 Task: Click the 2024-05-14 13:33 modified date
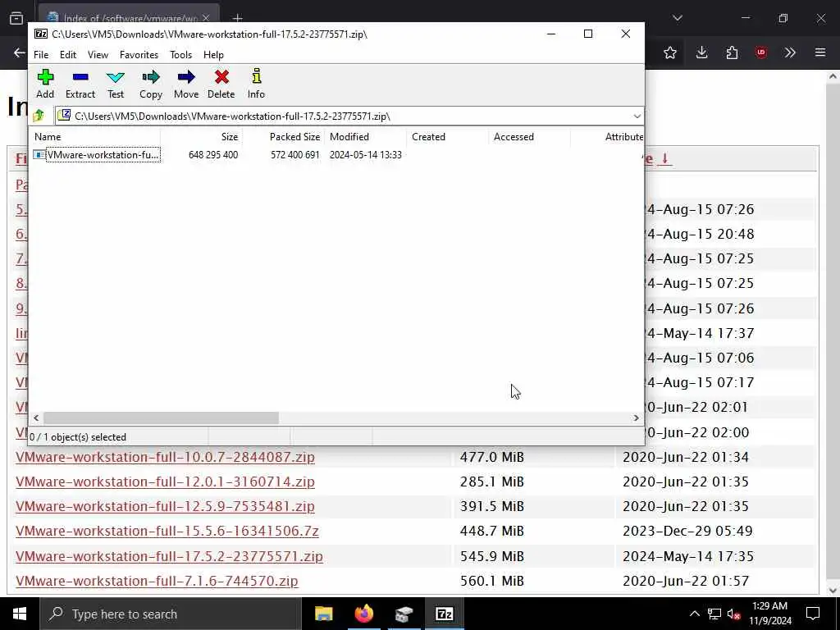(x=365, y=155)
